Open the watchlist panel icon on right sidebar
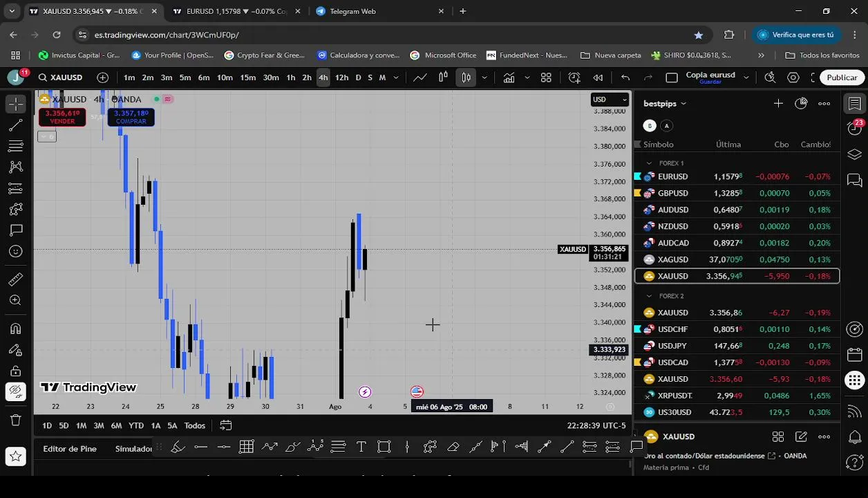The image size is (868, 498). point(855,104)
